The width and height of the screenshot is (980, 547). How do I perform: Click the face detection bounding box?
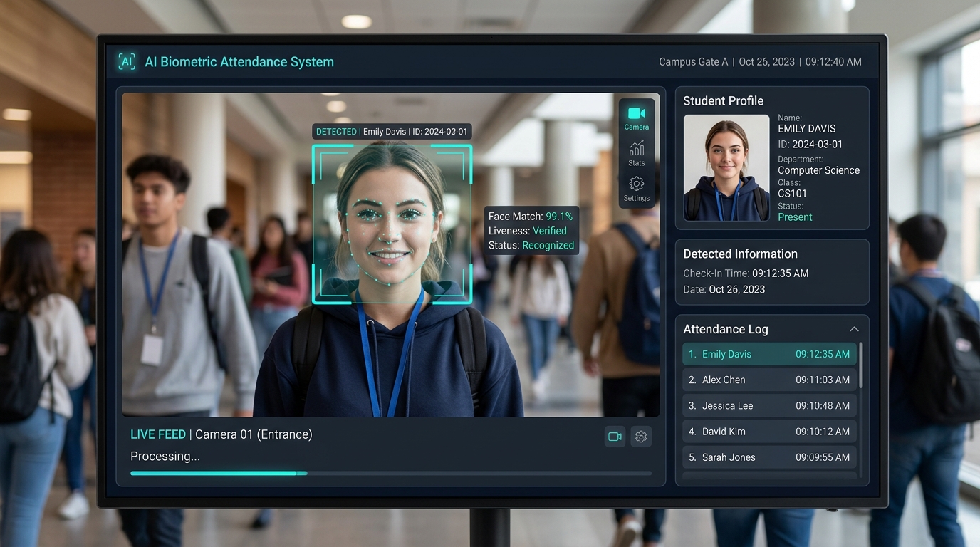(392, 224)
